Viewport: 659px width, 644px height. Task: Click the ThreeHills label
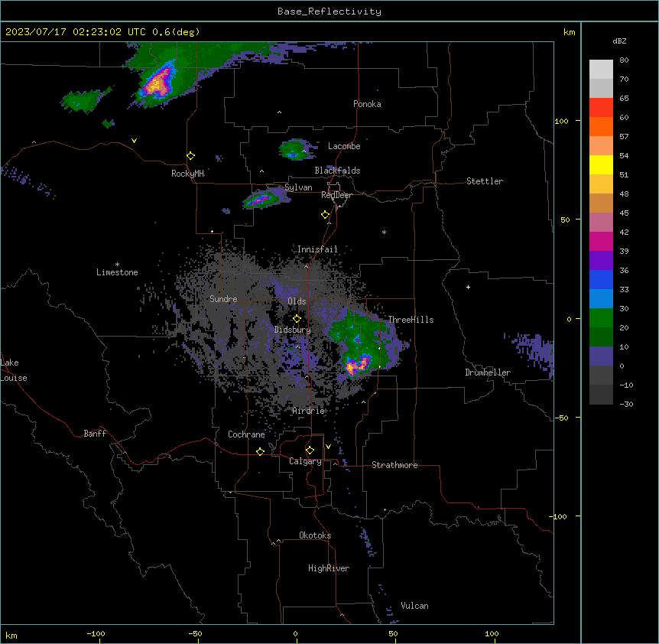tap(411, 320)
